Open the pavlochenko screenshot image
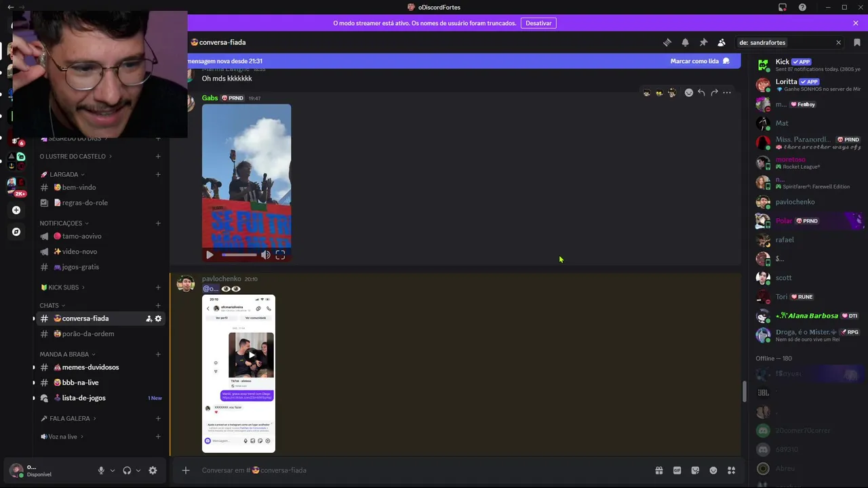This screenshot has height=488, width=868. tap(239, 373)
